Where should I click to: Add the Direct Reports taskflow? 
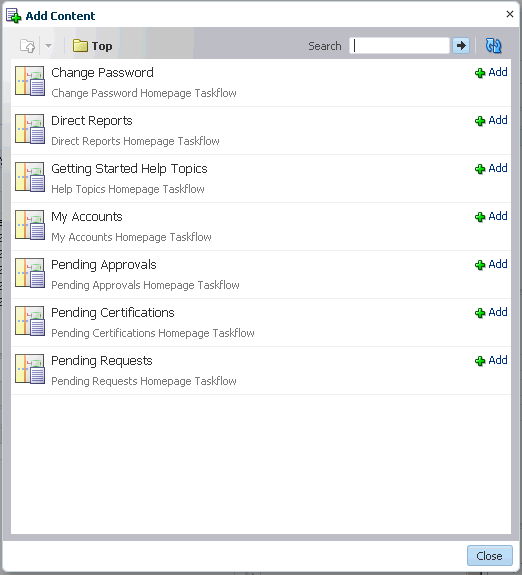click(x=491, y=120)
